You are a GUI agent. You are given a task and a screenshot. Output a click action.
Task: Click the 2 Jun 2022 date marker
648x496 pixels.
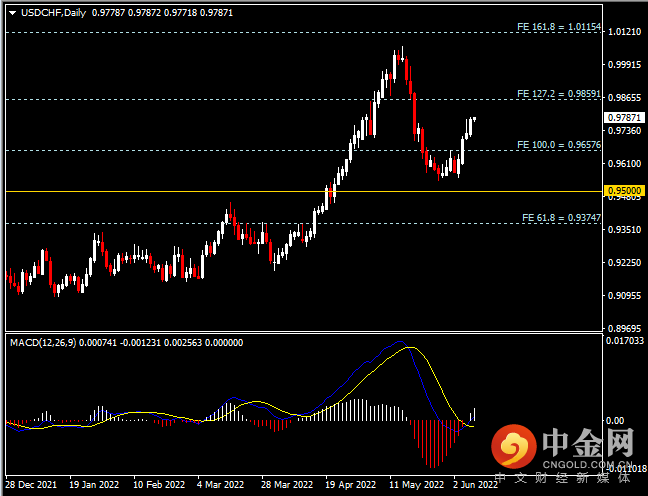[x=476, y=484]
